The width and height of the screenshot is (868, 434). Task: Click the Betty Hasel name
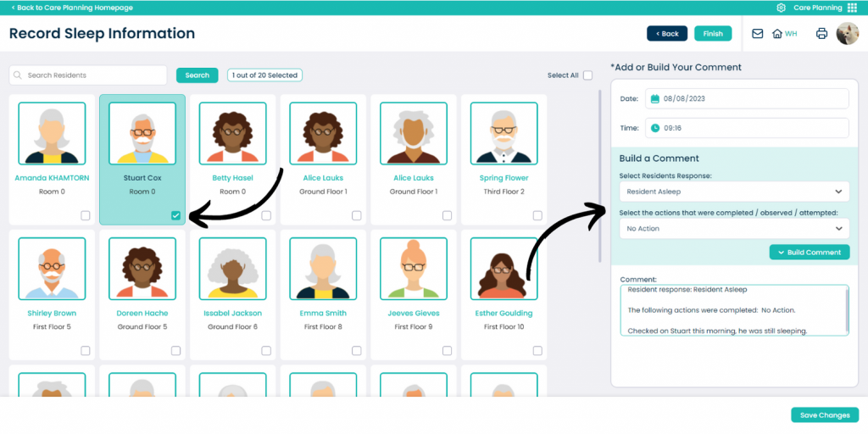click(x=232, y=178)
